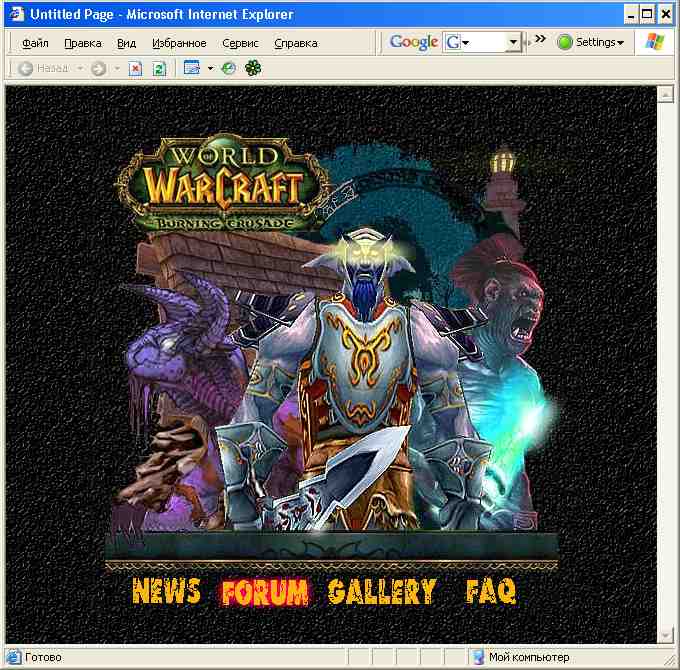
Task: Open the Сервис menu
Action: (240, 43)
